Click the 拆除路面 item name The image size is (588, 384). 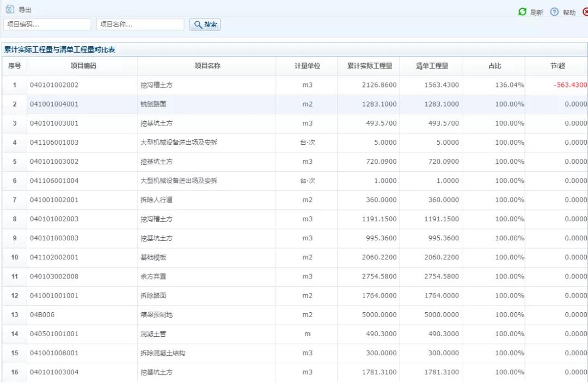coord(154,295)
